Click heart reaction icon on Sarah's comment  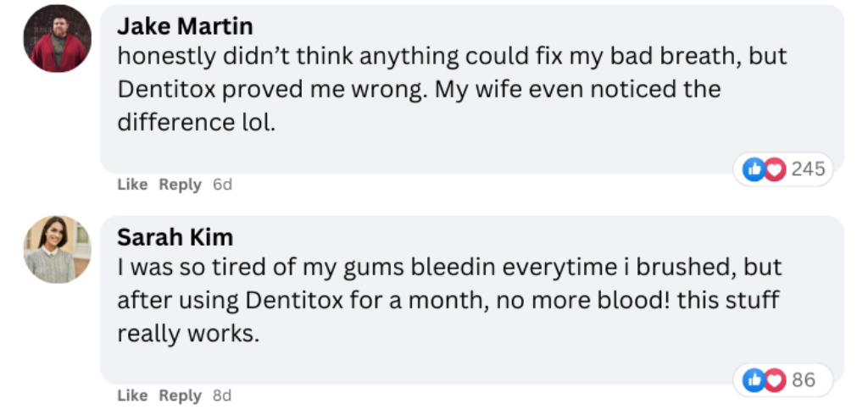click(x=774, y=380)
